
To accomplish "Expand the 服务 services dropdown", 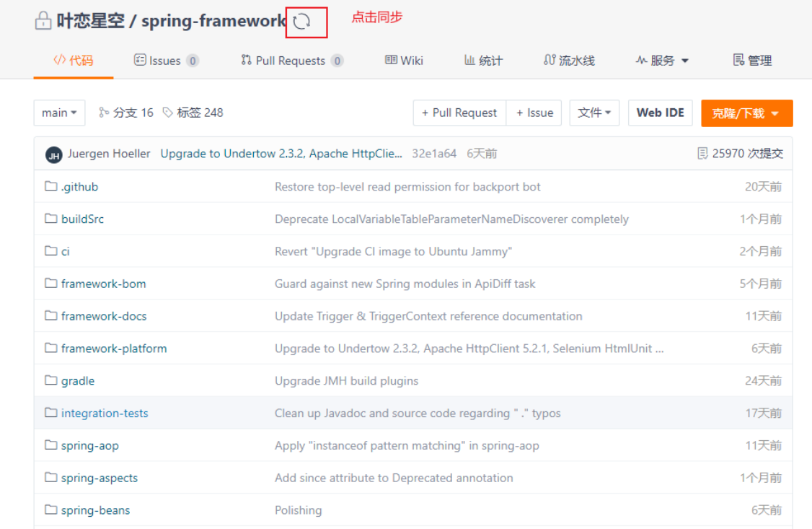I will [662, 61].
